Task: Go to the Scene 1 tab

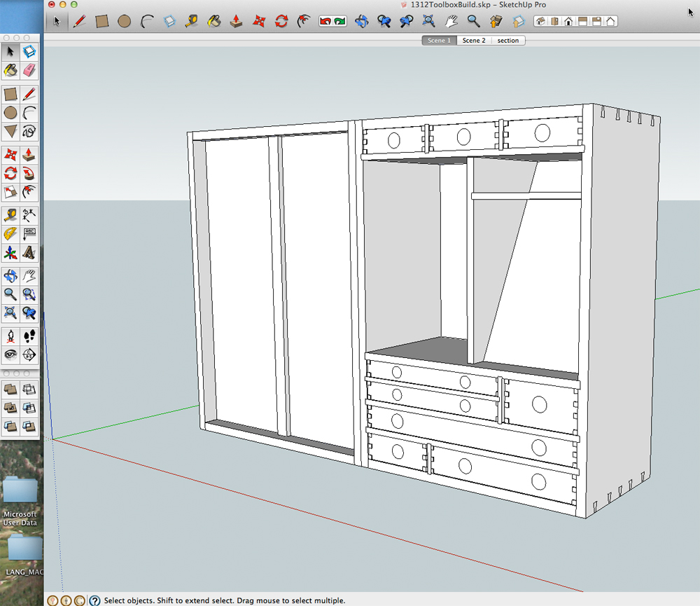Action: [x=440, y=41]
